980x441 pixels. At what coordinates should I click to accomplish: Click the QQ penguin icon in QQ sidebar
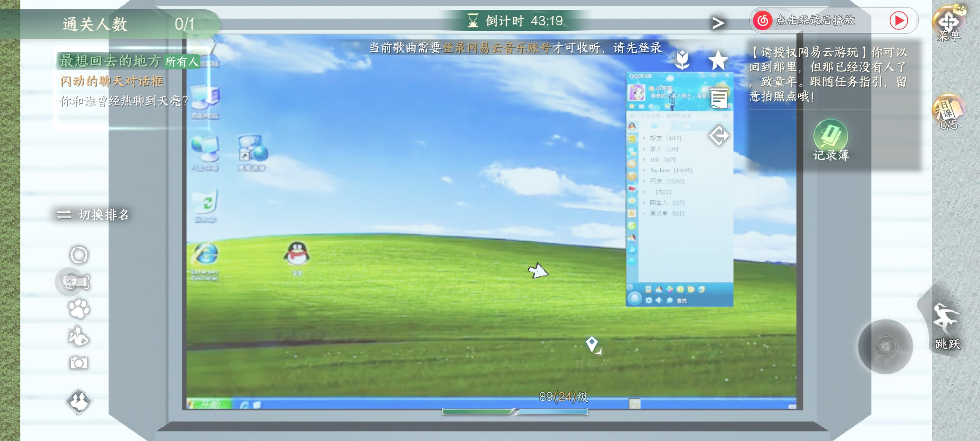[632, 126]
